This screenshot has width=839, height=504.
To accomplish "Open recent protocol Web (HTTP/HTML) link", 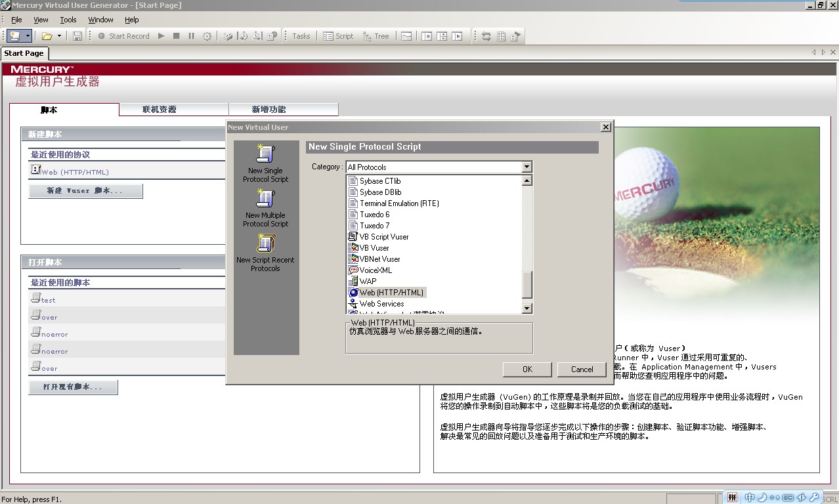I will (75, 172).
